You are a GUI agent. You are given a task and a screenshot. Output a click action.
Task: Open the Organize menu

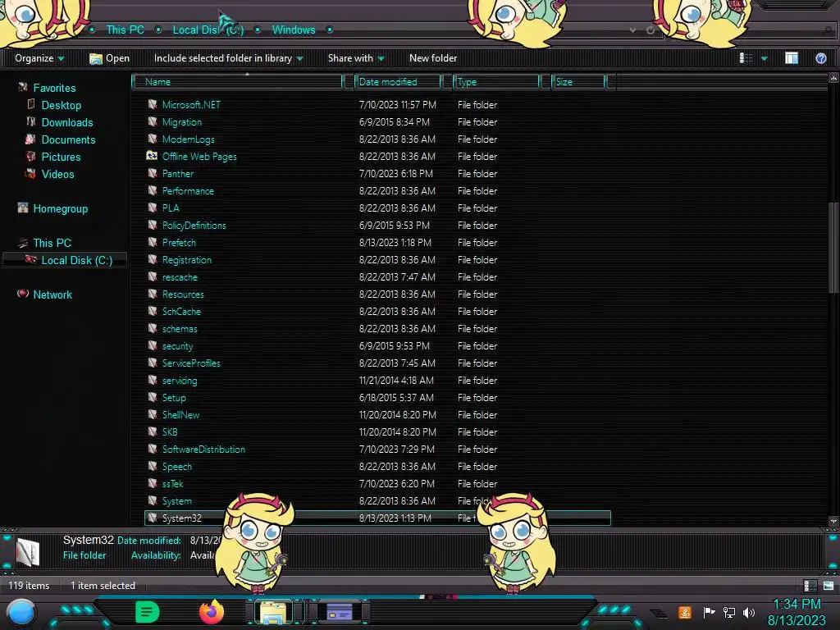39,58
